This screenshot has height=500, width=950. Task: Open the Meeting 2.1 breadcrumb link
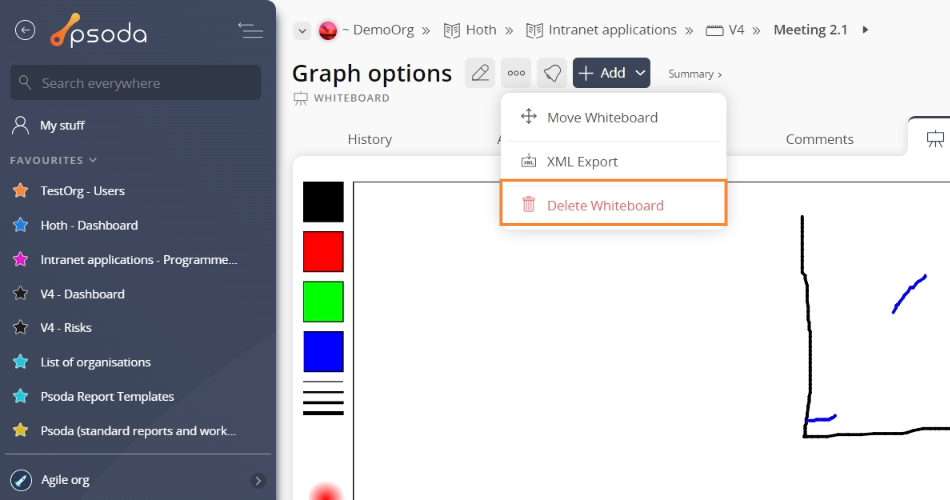pos(810,30)
